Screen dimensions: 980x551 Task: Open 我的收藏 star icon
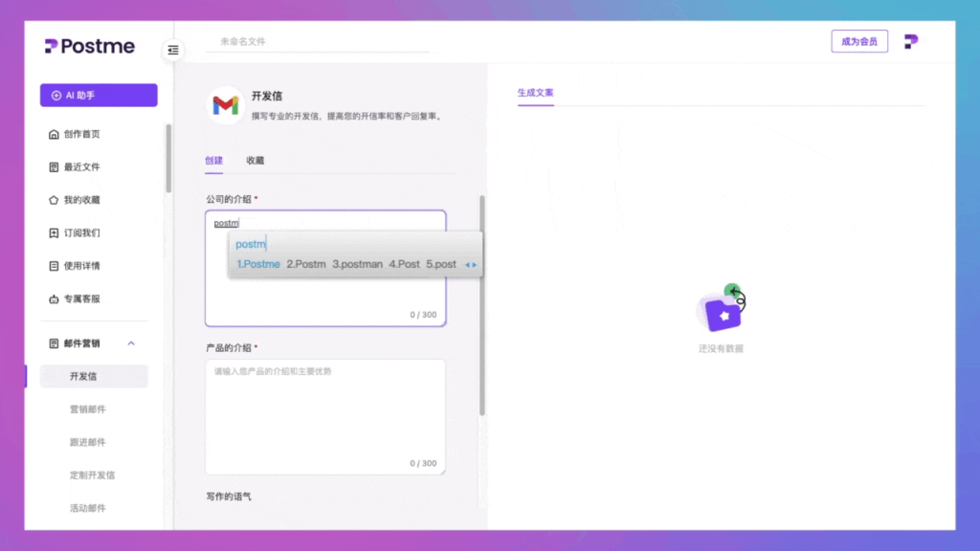[x=54, y=200]
